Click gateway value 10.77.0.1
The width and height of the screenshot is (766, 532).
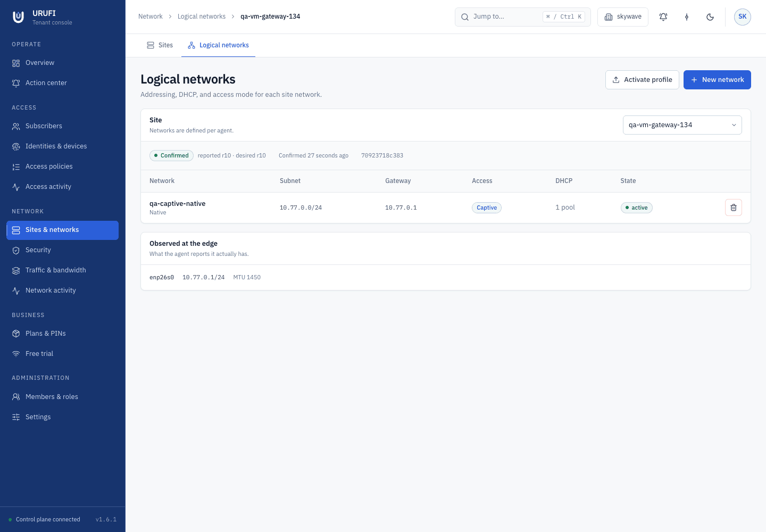401,207
